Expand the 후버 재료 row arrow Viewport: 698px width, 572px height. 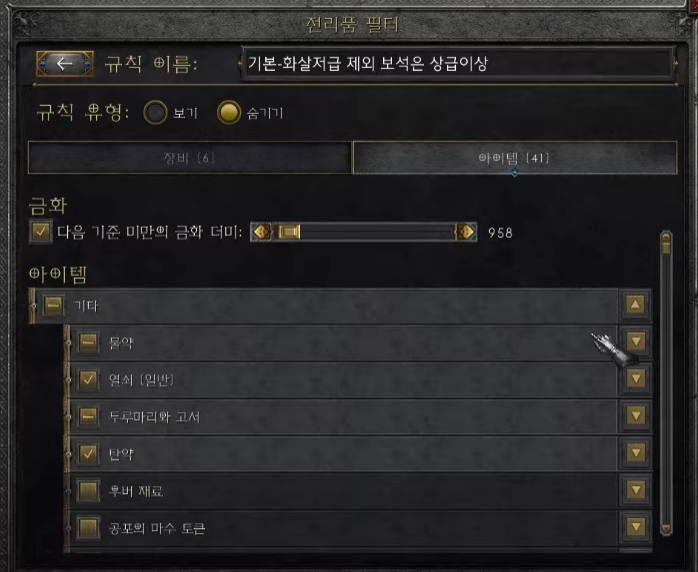tap(636, 490)
